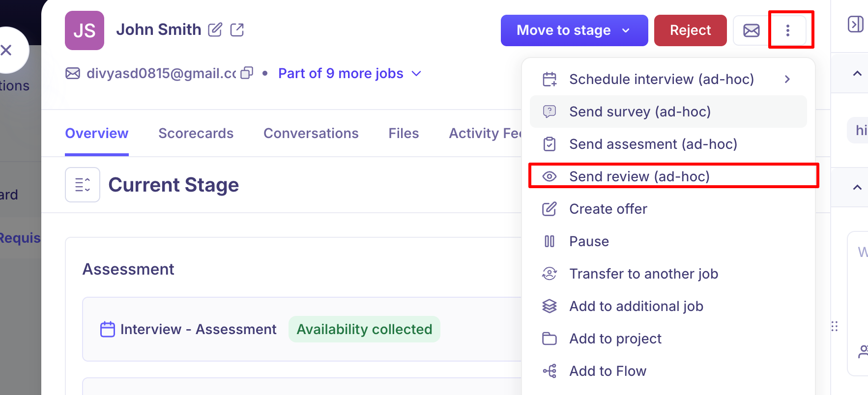Open the Move to stage dropdown
Image resolution: width=868 pixels, height=395 pixels.
[574, 30]
